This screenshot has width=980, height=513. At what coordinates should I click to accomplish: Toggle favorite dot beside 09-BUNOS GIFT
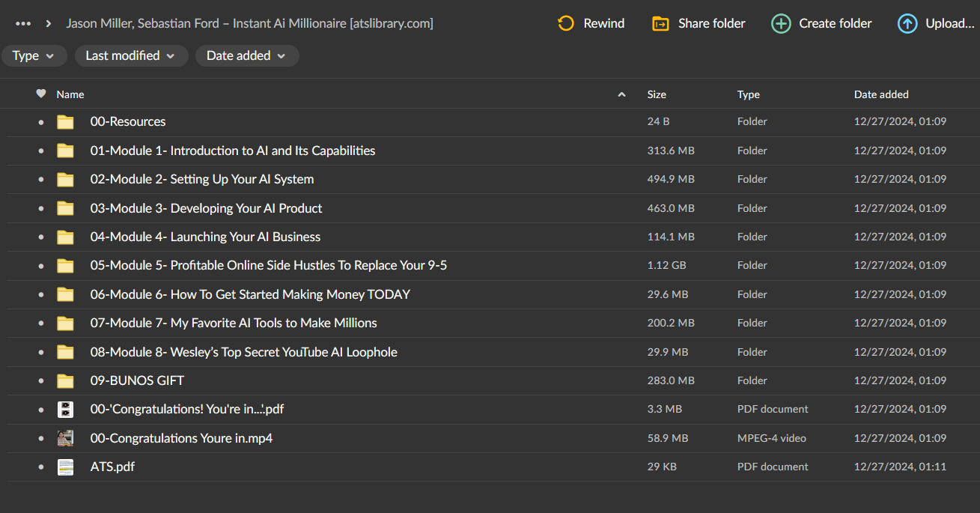[x=41, y=381]
